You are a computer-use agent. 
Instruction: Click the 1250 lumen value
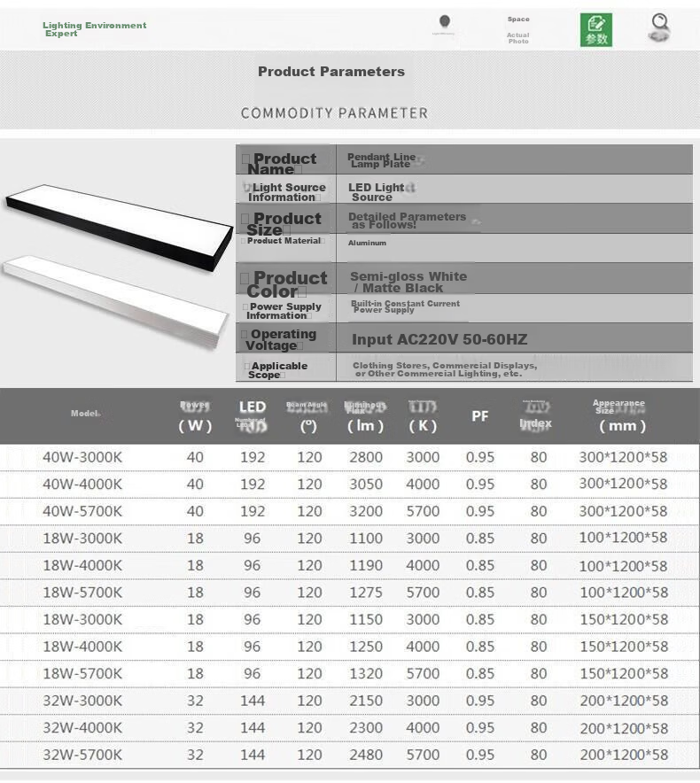tap(366, 647)
